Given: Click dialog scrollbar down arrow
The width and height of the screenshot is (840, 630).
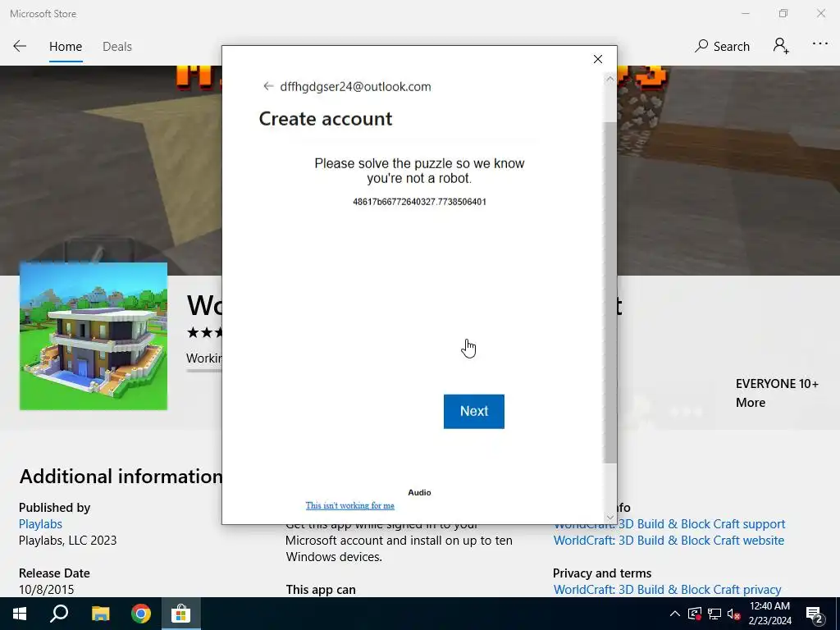Looking at the screenshot, I should [x=609, y=518].
